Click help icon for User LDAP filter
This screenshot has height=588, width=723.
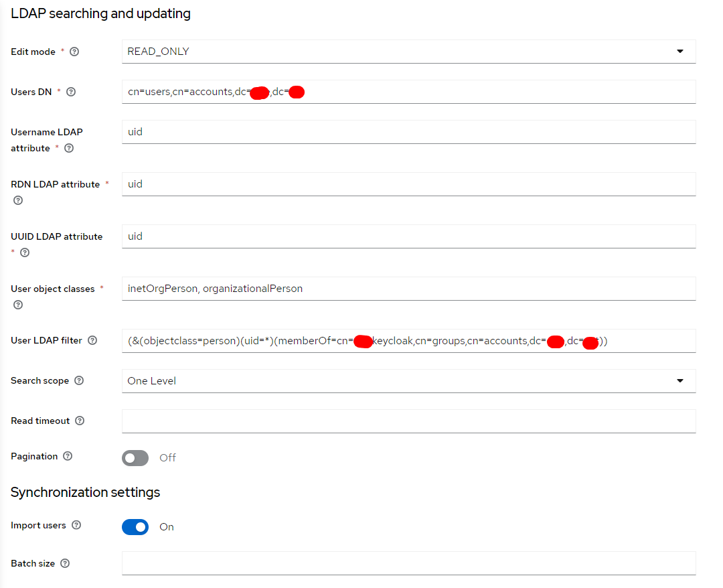pyautogui.click(x=92, y=340)
